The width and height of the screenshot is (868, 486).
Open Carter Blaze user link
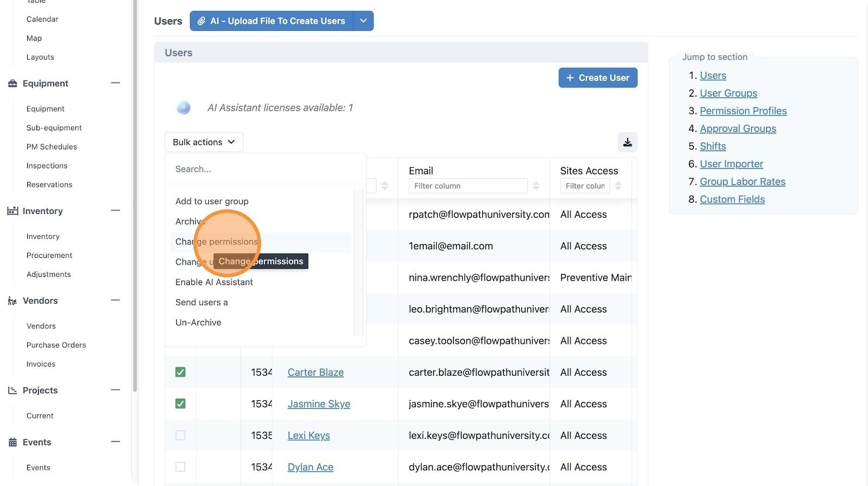pyautogui.click(x=316, y=373)
